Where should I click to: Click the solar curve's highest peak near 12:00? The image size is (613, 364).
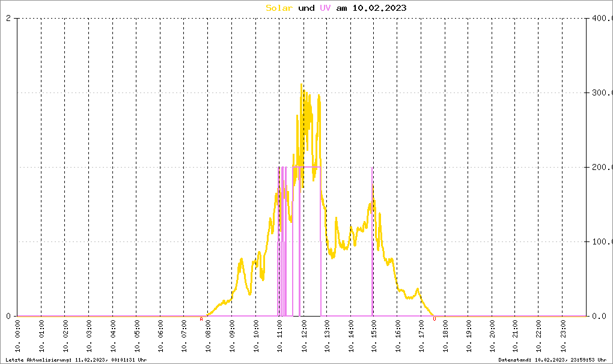[301, 85]
